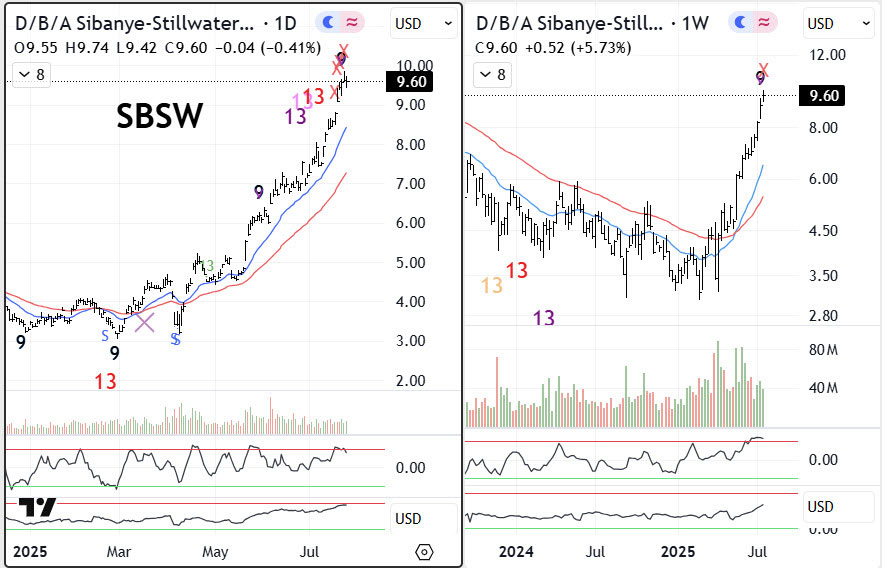The image size is (882, 568).
Task: Click the red X signal atop the weekly chart
Action: (763, 69)
